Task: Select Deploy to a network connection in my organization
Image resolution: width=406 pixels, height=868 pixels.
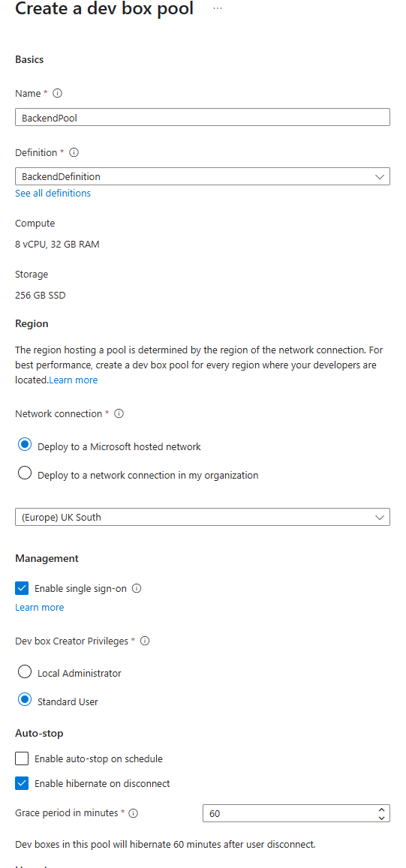Action: 24,474
